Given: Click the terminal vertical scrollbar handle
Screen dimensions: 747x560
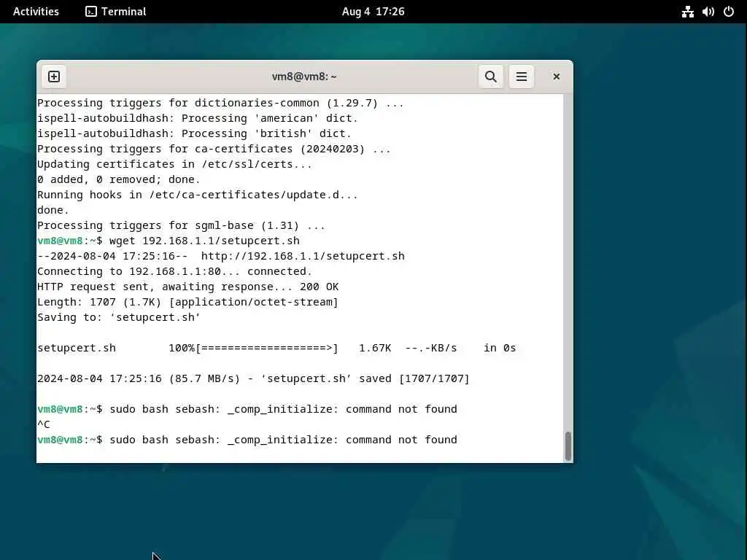Looking at the screenshot, I should [568, 446].
